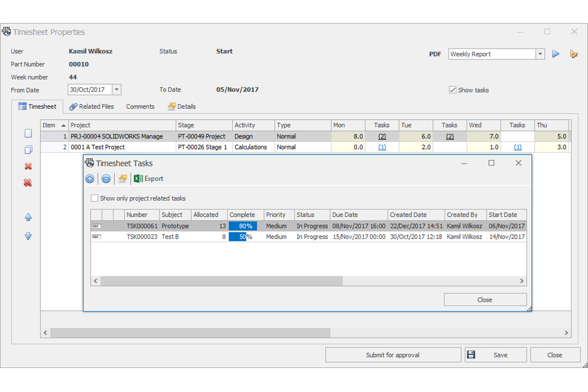Image resolution: width=588 pixels, height=392 pixels.
Task: Sort by the Item column header
Action: coord(54,125)
